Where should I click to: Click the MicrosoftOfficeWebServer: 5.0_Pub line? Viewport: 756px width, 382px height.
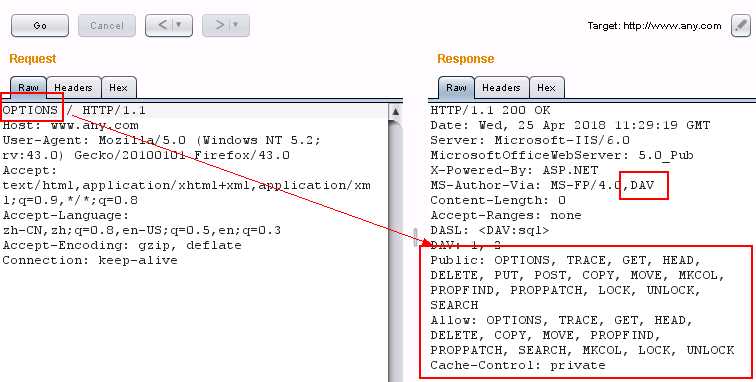[562, 155]
